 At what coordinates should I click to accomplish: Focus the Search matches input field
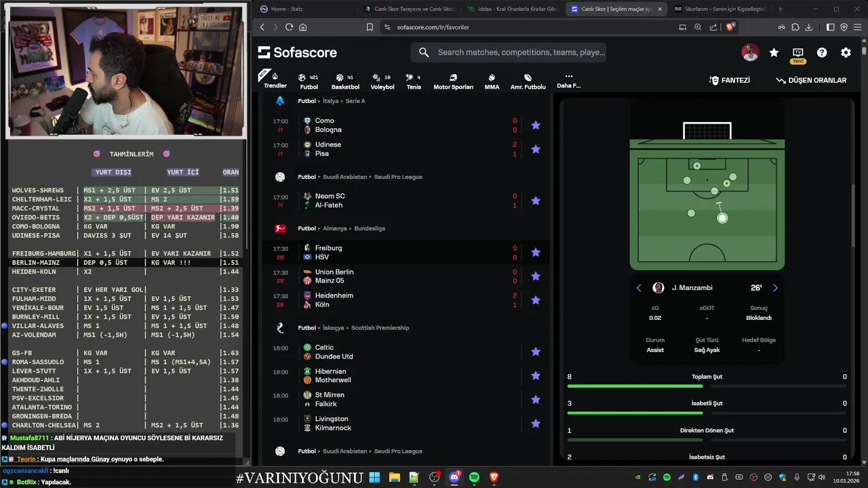click(x=509, y=52)
